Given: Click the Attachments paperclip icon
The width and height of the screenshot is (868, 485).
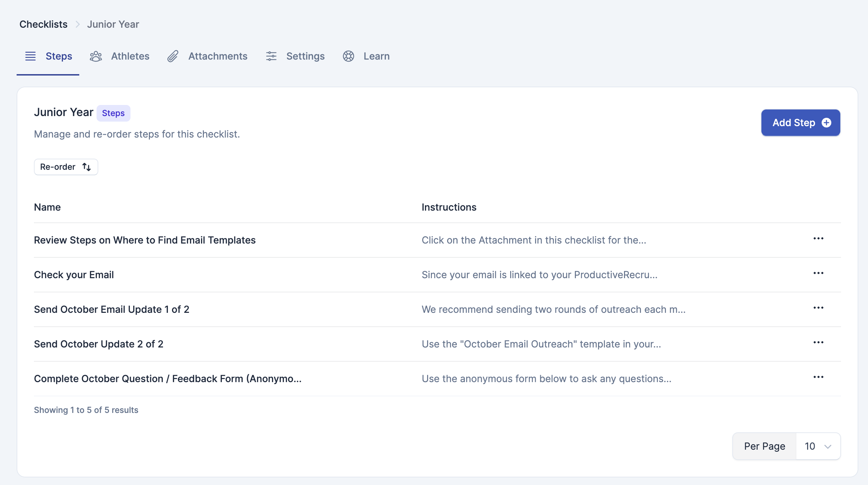Looking at the screenshot, I should tap(173, 56).
